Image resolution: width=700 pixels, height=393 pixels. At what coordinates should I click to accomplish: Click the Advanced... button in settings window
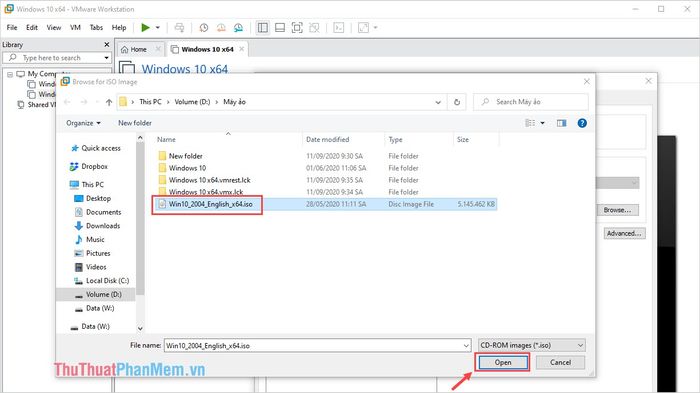624,234
